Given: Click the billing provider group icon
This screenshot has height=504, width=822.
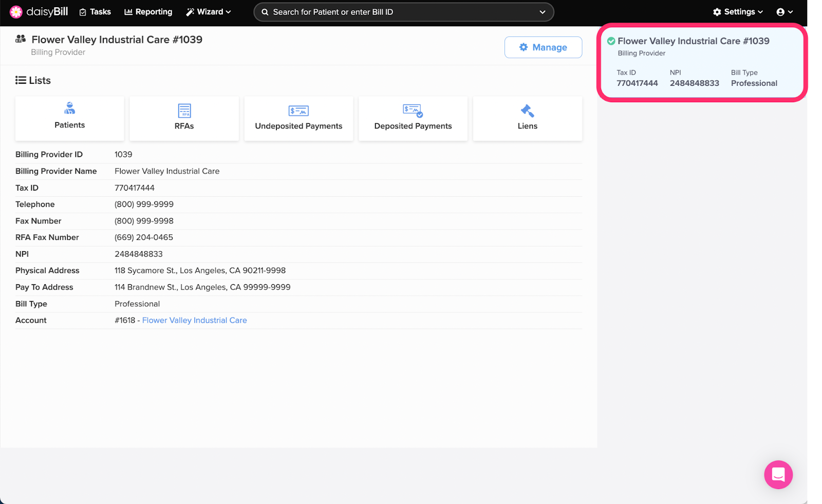Looking at the screenshot, I should coord(21,39).
